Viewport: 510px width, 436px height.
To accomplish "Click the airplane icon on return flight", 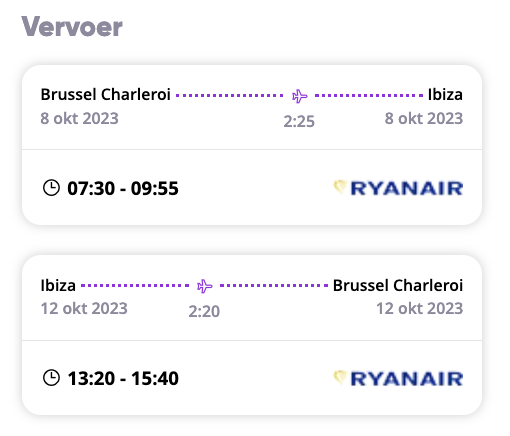I will (204, 286).
